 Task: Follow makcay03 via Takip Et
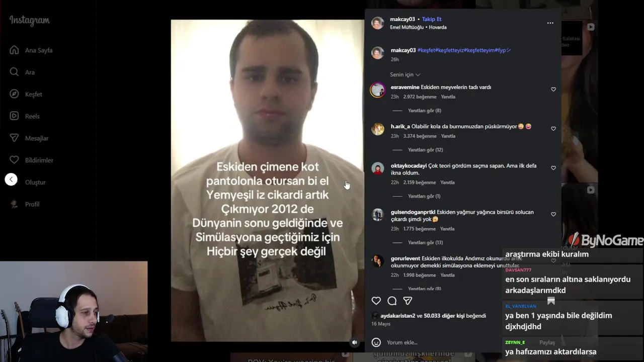432,19
